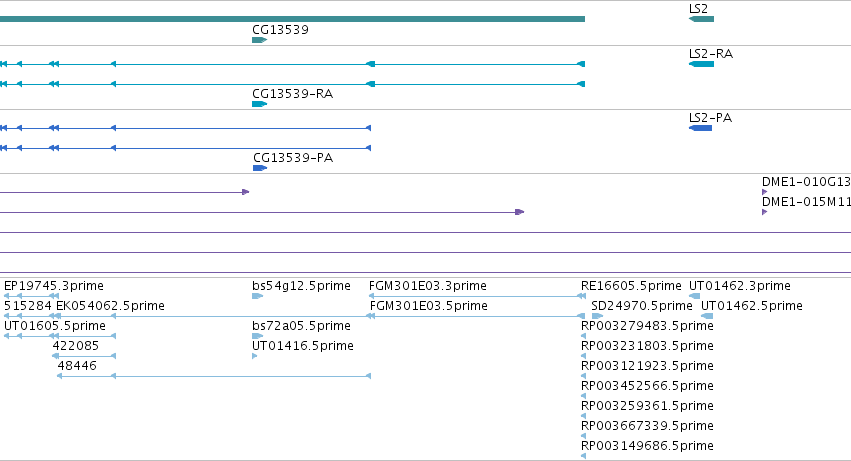Click the CG13539 gene label
Viewport: 851px width, 461px height.
(281, 30)
